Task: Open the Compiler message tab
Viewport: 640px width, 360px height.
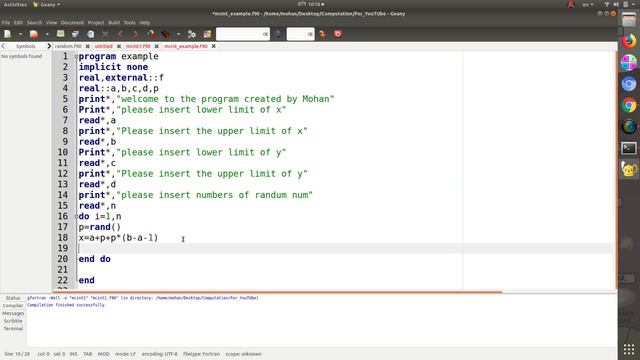Action: [13, 306]
